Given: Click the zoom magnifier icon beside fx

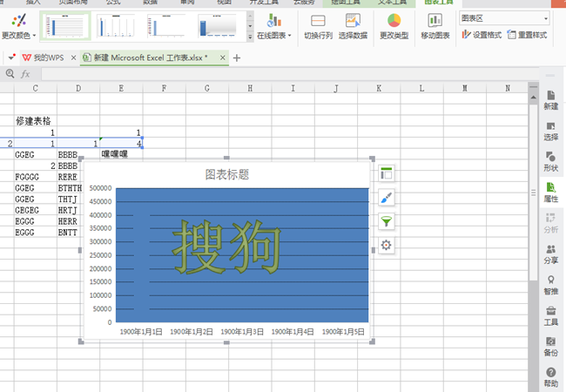Looking at the screenshot, I should click(10, 74).
